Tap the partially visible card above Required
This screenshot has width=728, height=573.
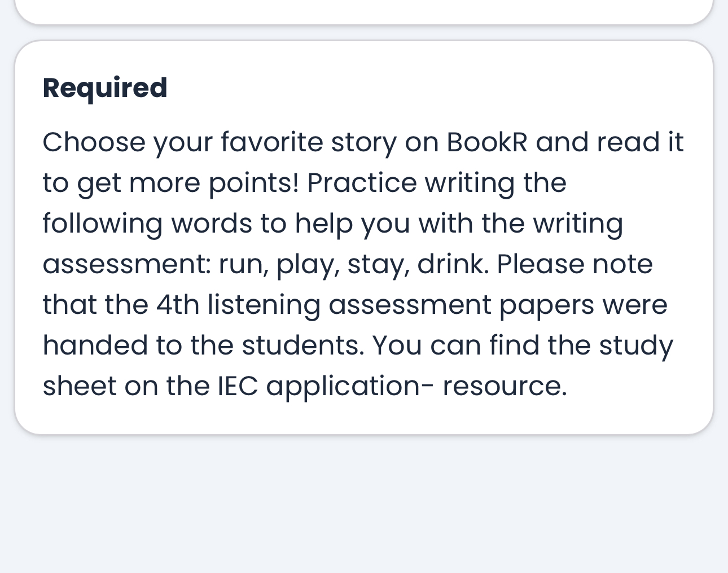point(363,10)
